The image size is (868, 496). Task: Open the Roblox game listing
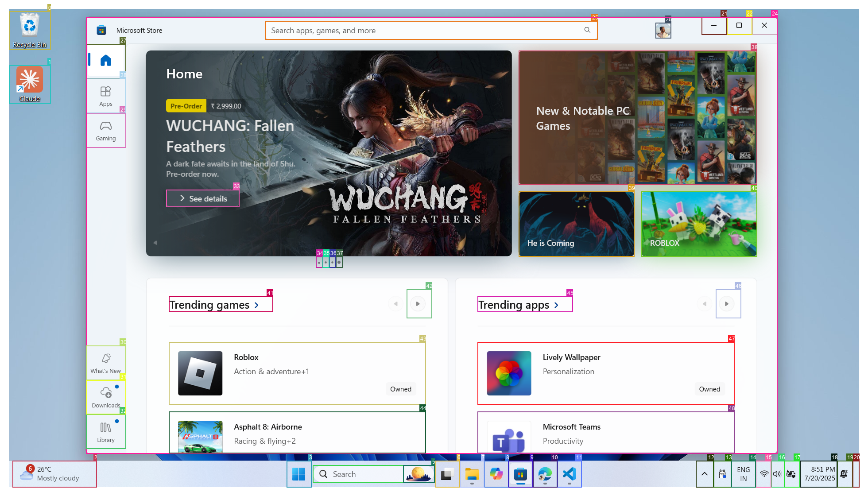coord(297,373)
